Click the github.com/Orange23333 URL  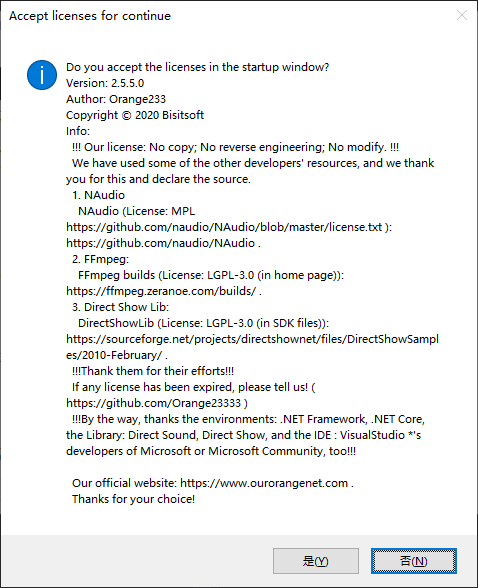point(153,403)
